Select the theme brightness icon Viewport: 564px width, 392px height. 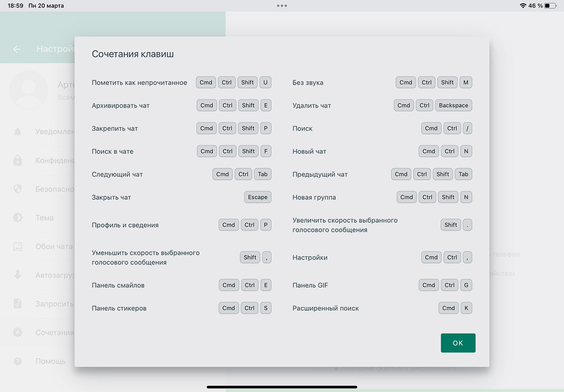pyautogui.click(x=18, y=218)
